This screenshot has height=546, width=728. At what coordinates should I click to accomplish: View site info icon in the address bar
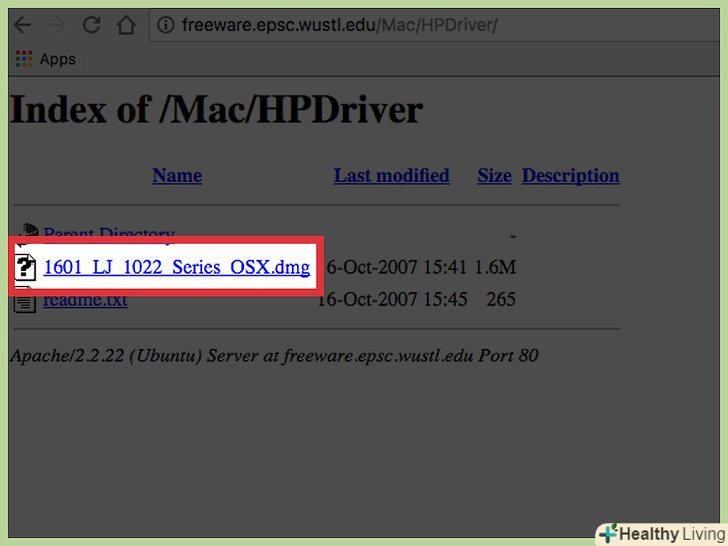166,25
